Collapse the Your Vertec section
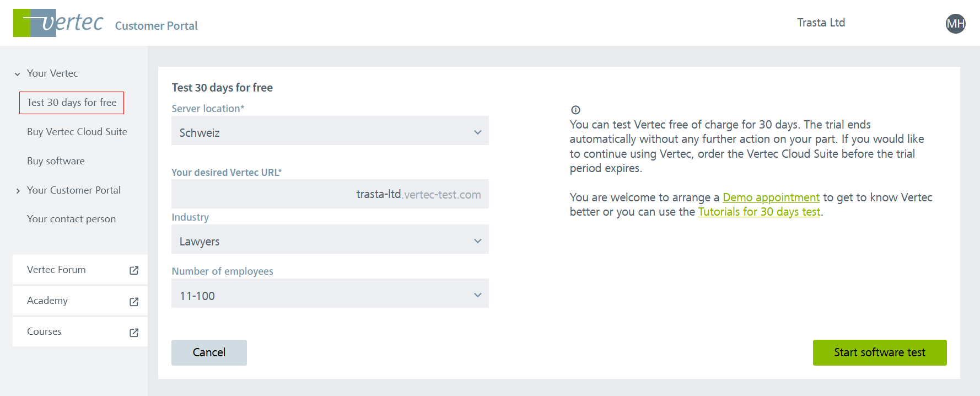980x396 pixels. 18,74
